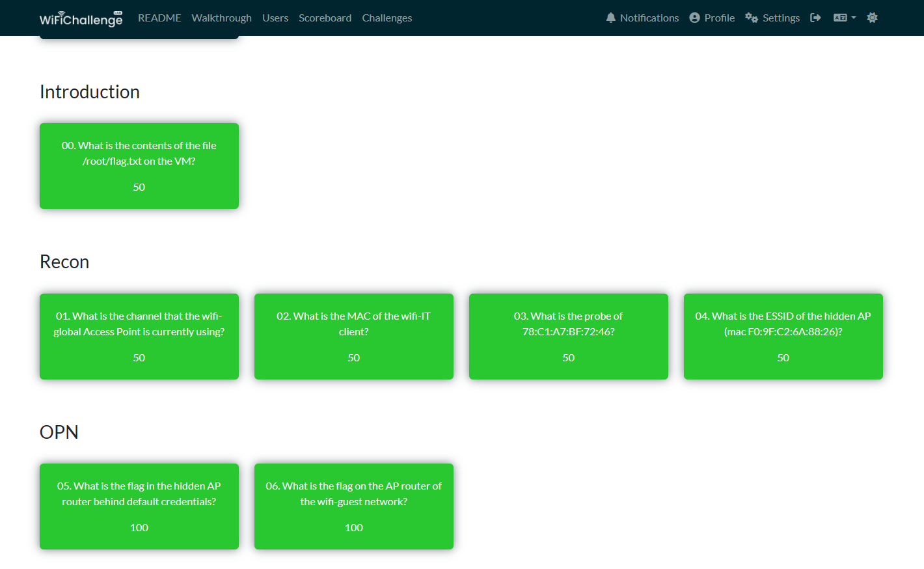Screen dimensions: 924x569
Task: Go to the Walkthrough page
Action: click(221, 18)
